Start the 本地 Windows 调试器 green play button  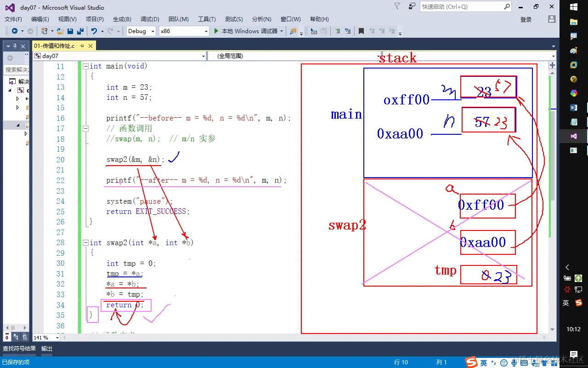coord(217,31)
